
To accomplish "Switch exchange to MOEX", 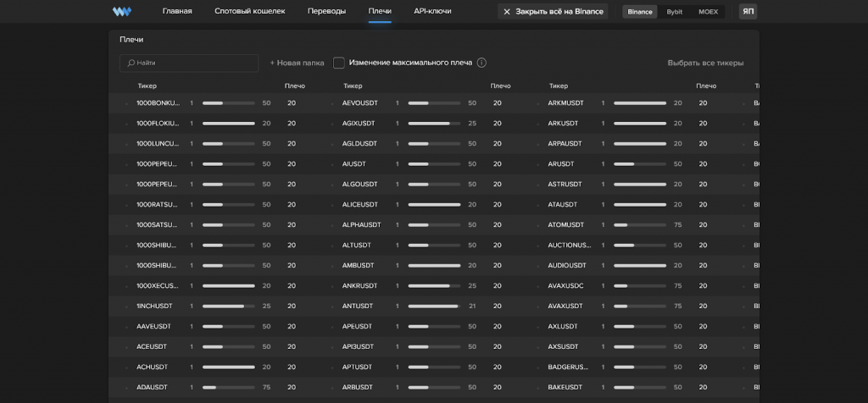I will pos(708,12).
